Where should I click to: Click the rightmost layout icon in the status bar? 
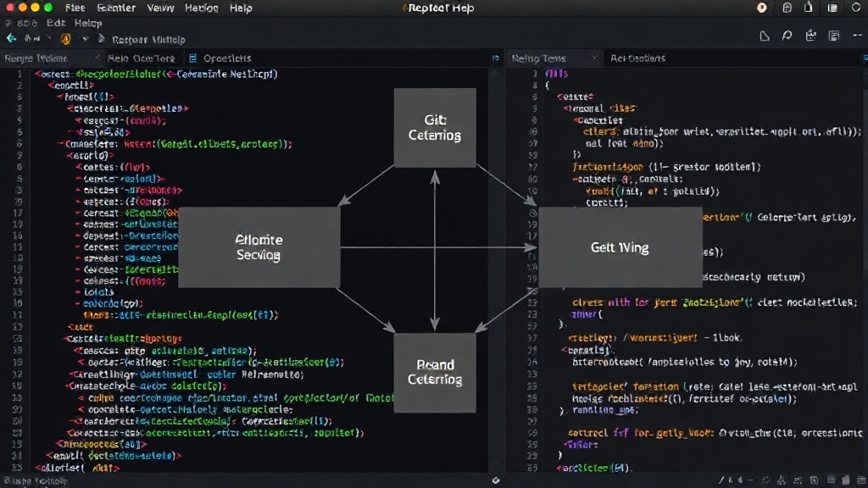pos(861,480)
